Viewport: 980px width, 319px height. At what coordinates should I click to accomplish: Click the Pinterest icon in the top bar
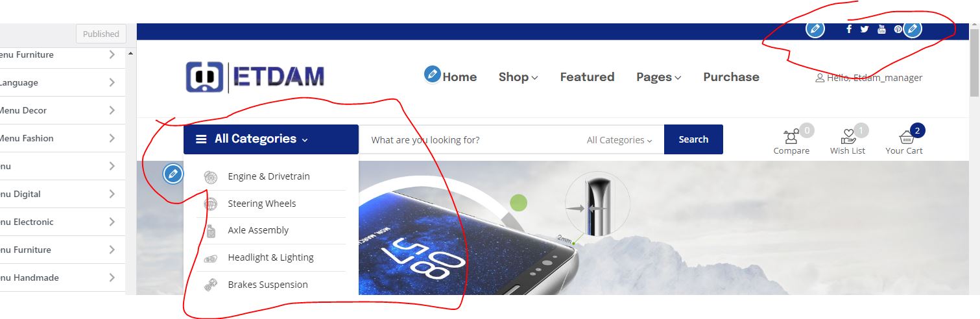898,29
